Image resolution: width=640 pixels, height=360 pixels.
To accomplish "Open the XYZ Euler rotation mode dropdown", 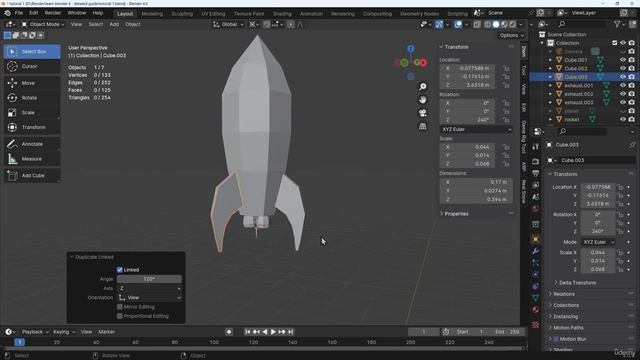I will pyautogui.click(x=476, y=129).
